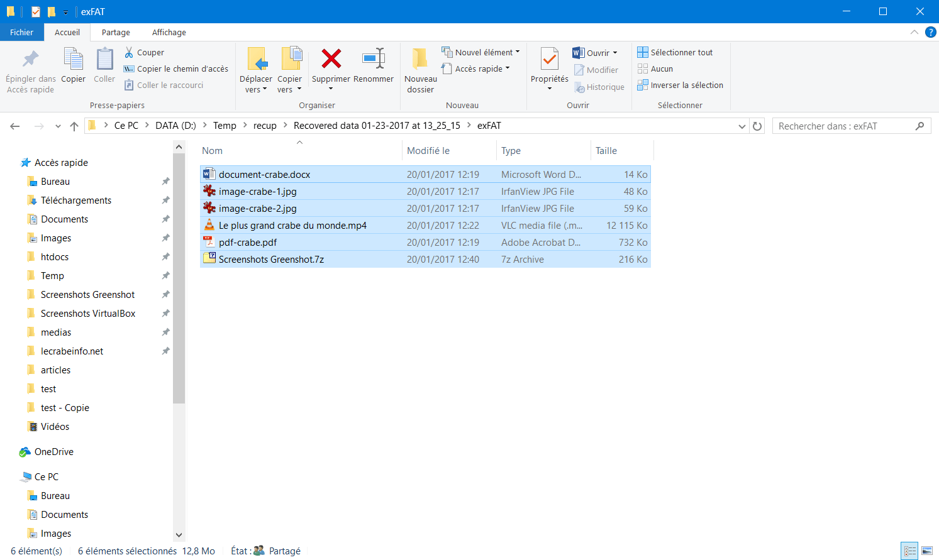Viewport: 939px width, 560px height.
Task: Open the file Historique
Action: (599, 87)
